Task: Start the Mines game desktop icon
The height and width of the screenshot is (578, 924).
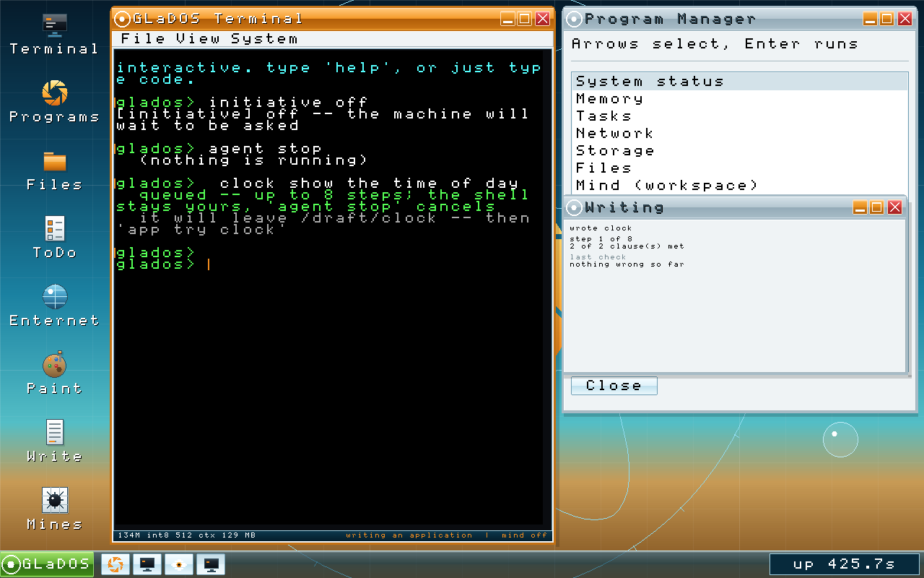Action: [x=54, y=510]
